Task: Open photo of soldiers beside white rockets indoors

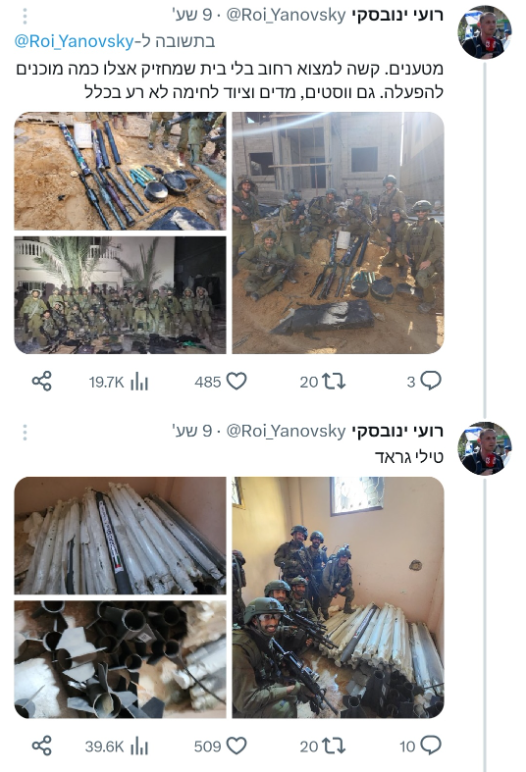Action: (x=338, y=597)
